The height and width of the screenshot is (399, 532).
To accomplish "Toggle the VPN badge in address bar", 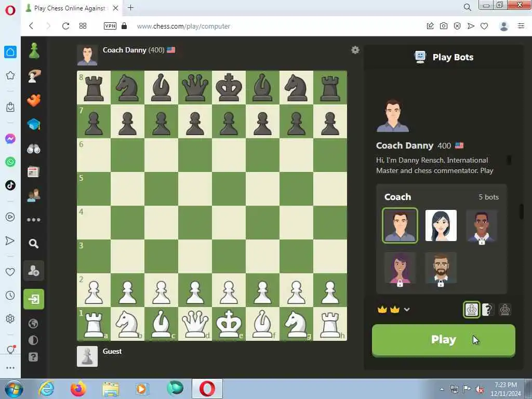I will click(x=110, y=26).
